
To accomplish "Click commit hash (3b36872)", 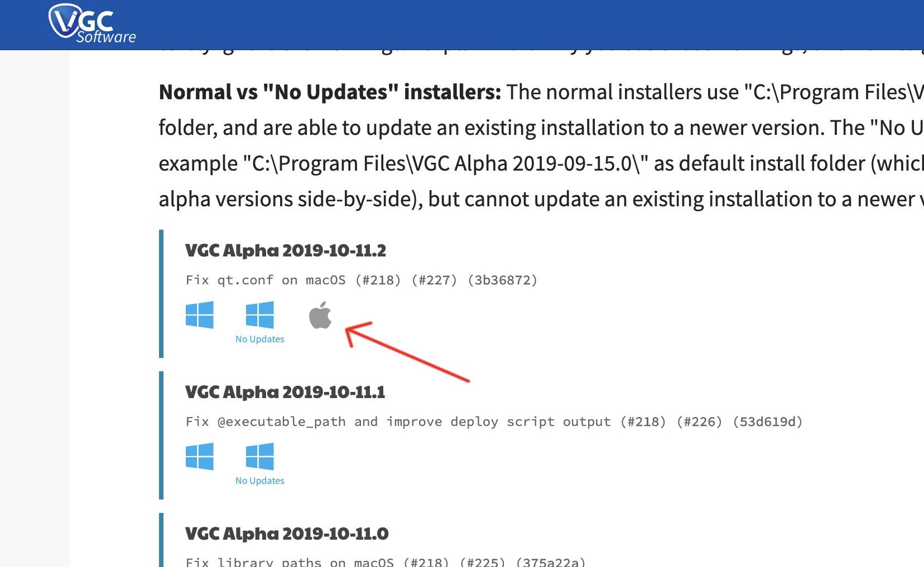I will click(503, 280).
